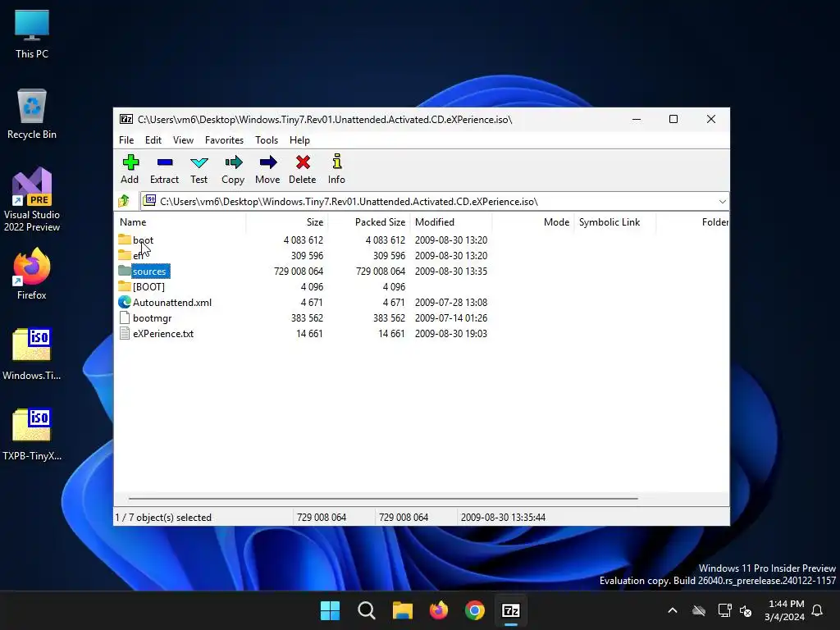Click status bar '1 / 7 object(s) selected'
Image resolution: width=840 pixels, height=630 pixels.
click(163, 518)
